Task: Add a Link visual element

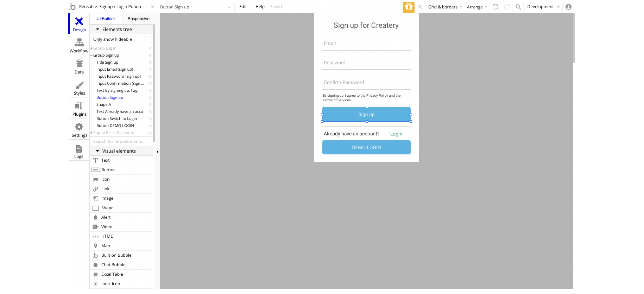Action: pyautogui.click(x=122, y=189)
